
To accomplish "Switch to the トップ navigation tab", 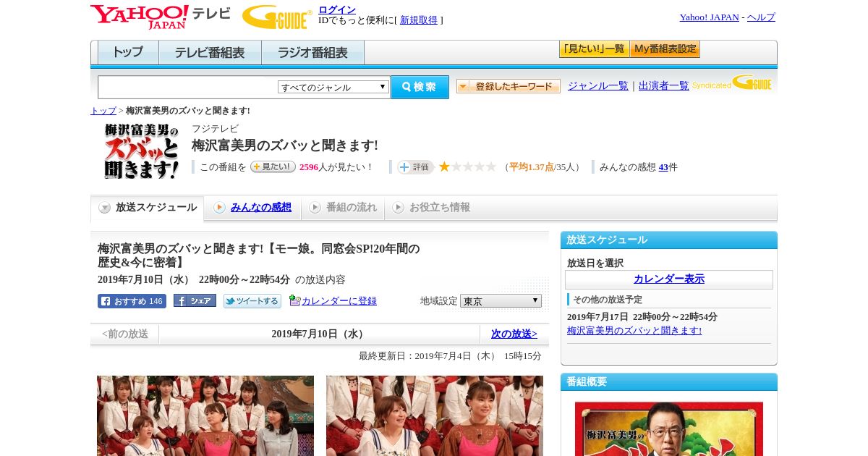I will pos(128,53).
